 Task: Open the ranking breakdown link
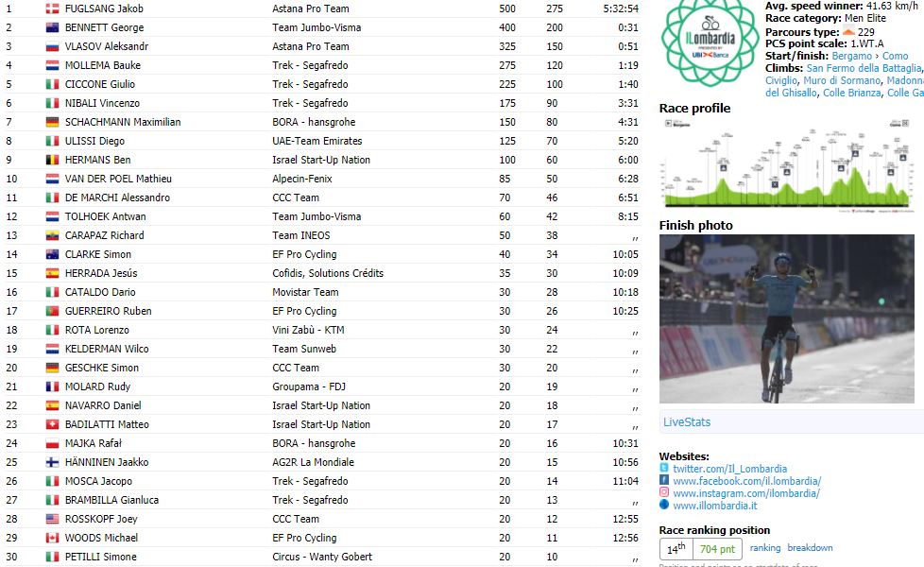[810, 547]
